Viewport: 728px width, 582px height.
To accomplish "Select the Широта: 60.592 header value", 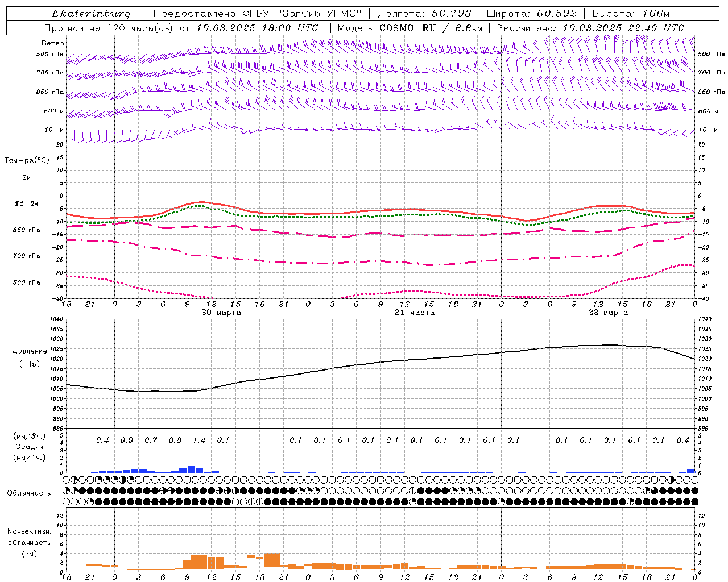I will pos(531,14).
